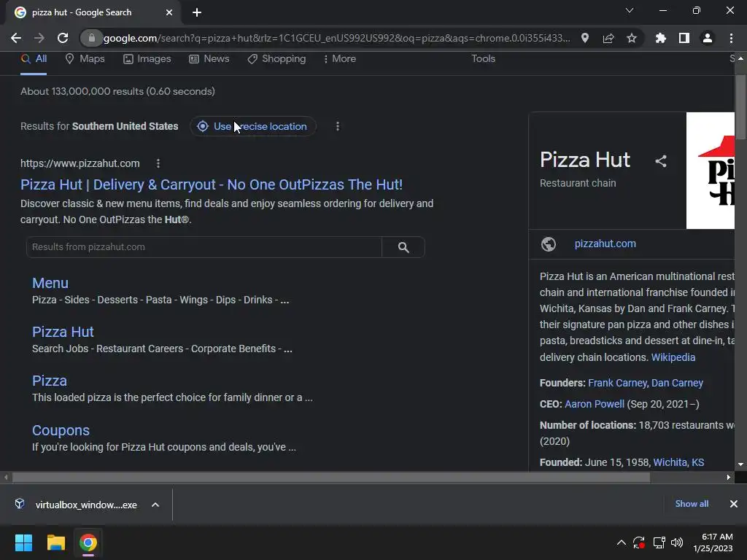Show all downloads
747x560 pixels.
coord(692,504)
